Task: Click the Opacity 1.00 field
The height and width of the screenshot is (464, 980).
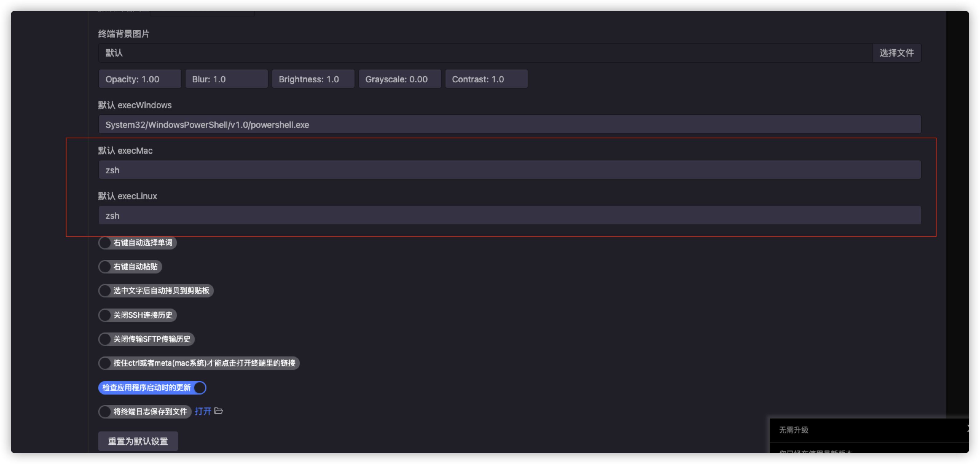Action: coord(139,79)
